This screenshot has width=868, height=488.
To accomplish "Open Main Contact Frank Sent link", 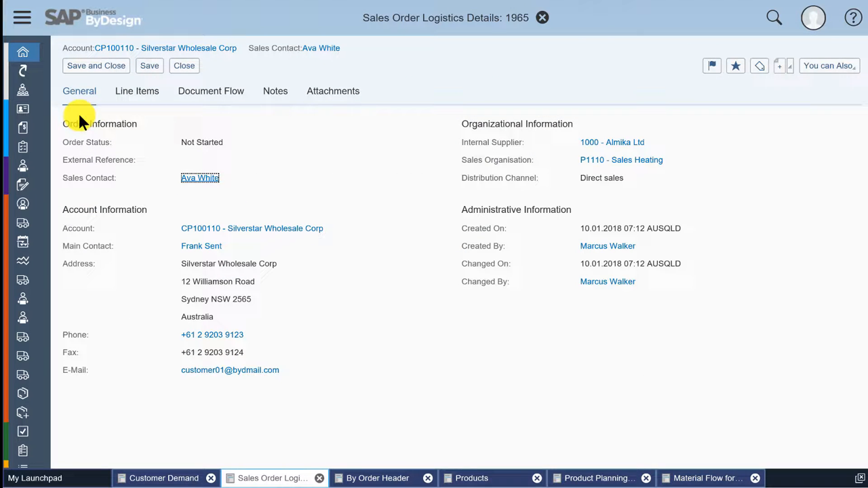I will pos(201,246).
